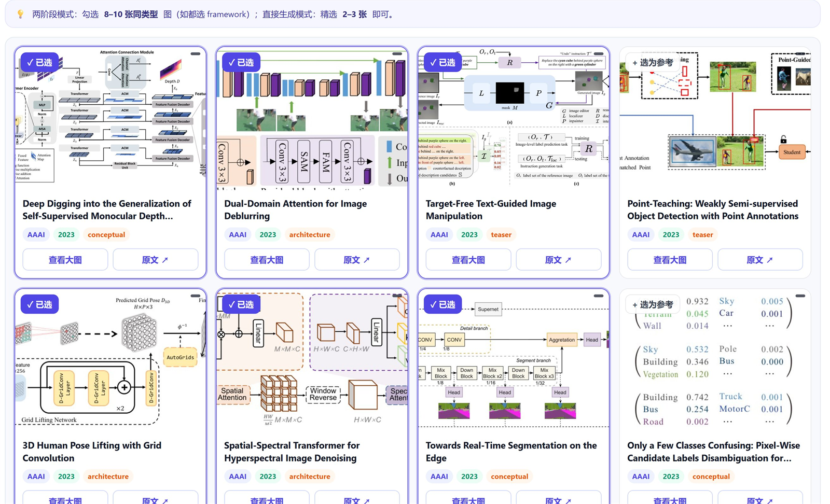Screen dimensions: 830x504
Task: Deselect the Spatial-Spectral Transformer 已选 badge
Action: pyautogui.click(x=241, y=304)
